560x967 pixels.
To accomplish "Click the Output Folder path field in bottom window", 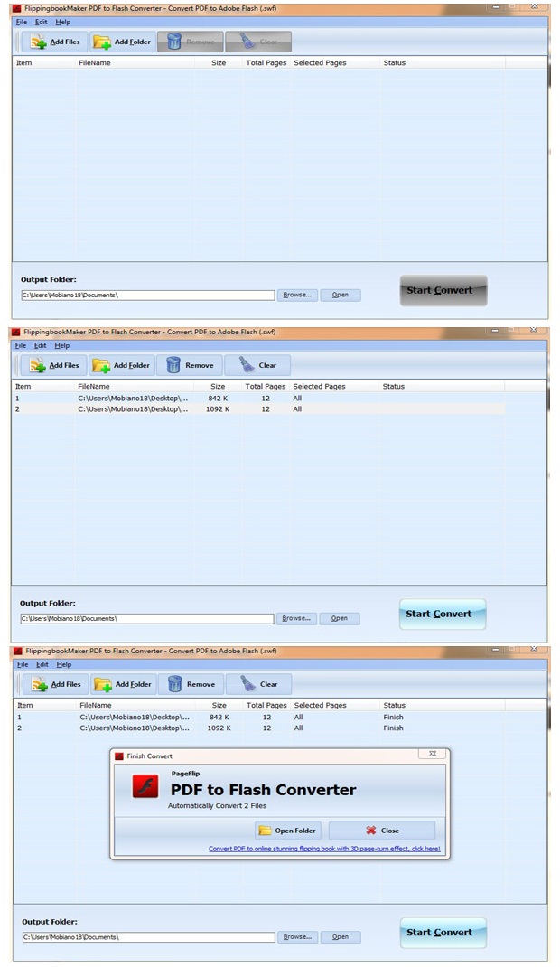I will (148, 937).
